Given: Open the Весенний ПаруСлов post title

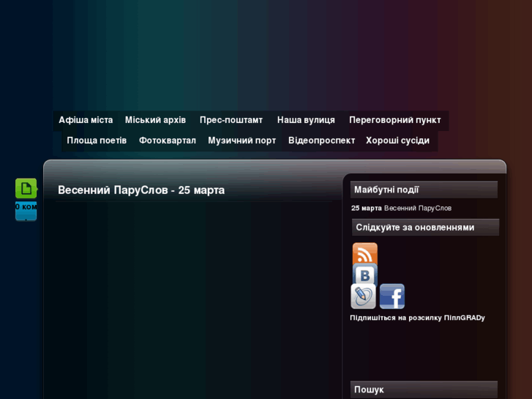Looking at the screenshot, I should click(x=141, y=190).
